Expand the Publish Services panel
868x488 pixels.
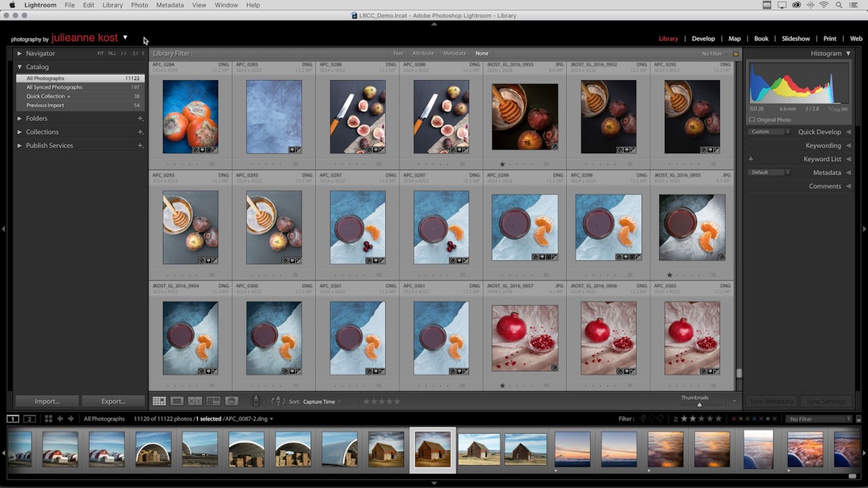click(x=20, y=146)
